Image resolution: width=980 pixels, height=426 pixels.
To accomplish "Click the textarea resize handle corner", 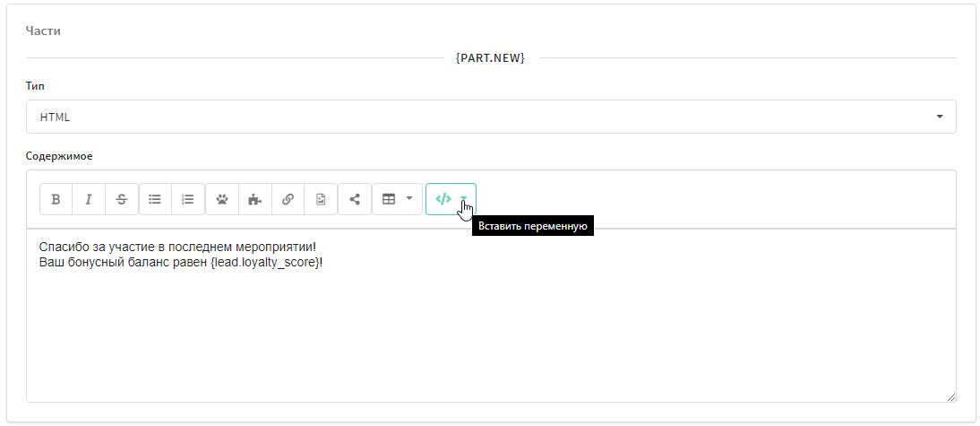I will [950, 396].
